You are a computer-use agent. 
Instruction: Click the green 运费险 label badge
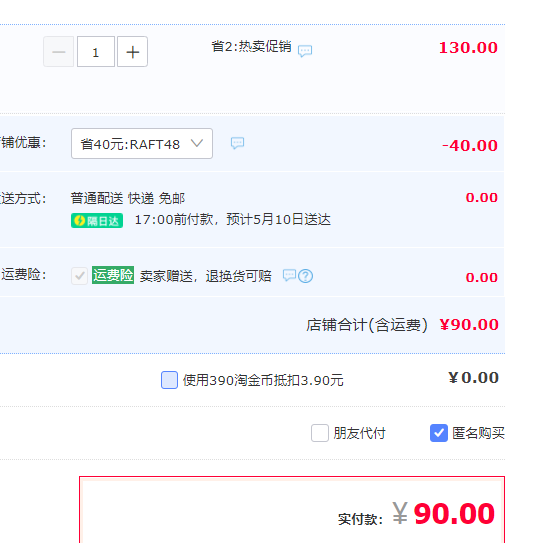pyautogui.click(x=113, y=275)
